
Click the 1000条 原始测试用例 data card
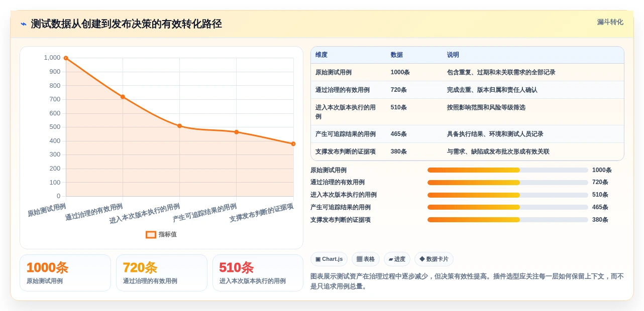[65, 273]
